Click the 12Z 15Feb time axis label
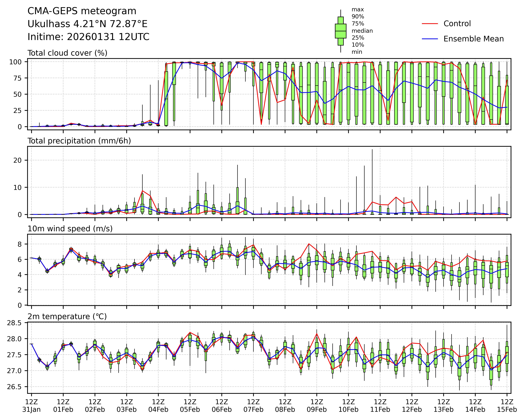This screenshot has height=420, width=524. click(507, 405)
